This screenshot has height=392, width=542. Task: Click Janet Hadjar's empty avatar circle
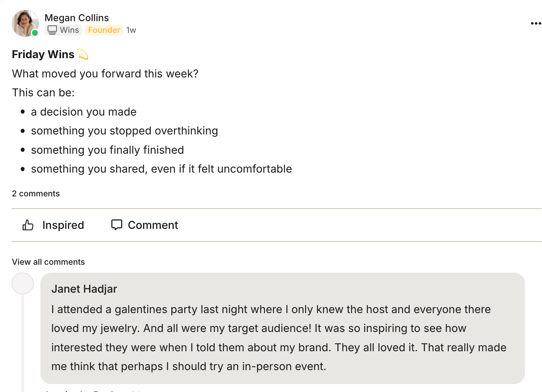coord(23,283)
